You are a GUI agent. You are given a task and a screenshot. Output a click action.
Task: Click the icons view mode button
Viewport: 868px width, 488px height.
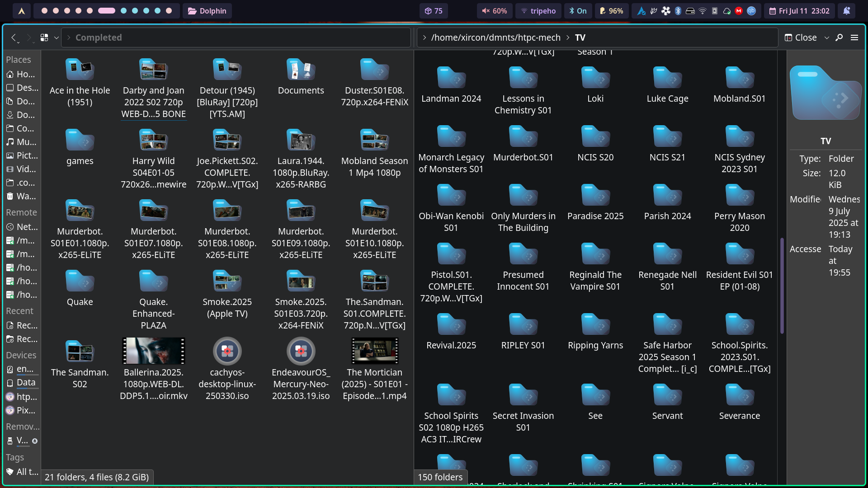click(44, 38)
